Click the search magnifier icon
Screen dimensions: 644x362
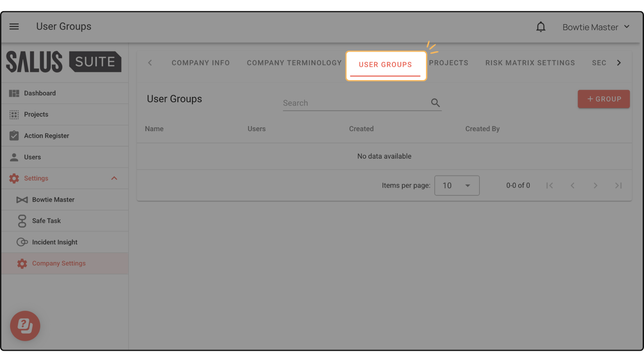click(x=435, y=103)
